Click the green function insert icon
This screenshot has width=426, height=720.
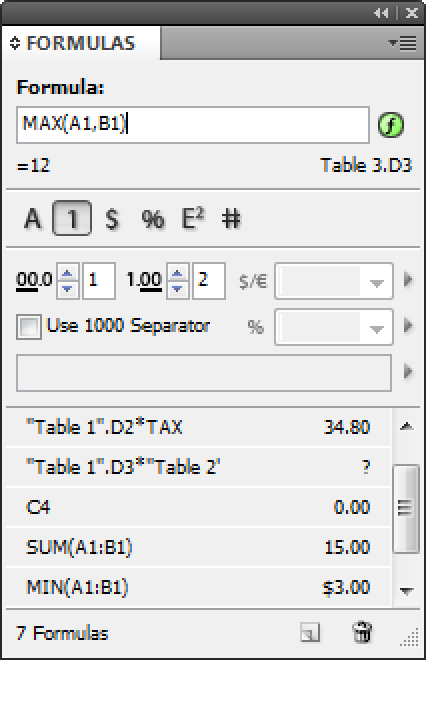(391, 125)
